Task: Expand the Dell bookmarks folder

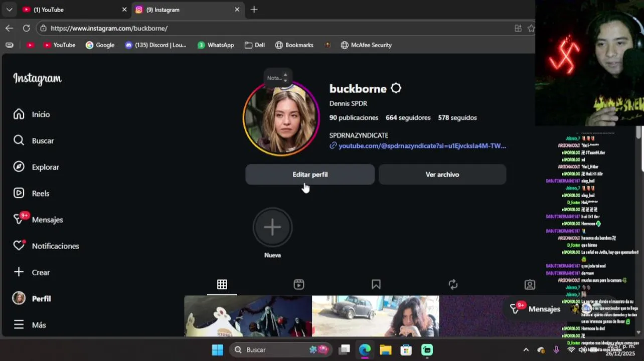Action: [255, 45]
